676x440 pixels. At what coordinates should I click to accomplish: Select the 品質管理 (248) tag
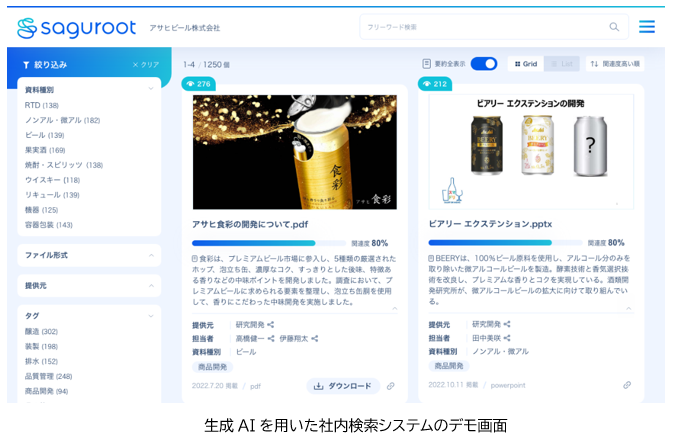(48, 376)
